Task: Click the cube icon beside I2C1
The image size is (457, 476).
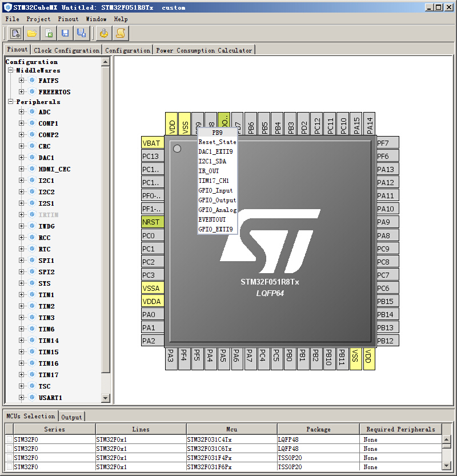Action: 32,181
